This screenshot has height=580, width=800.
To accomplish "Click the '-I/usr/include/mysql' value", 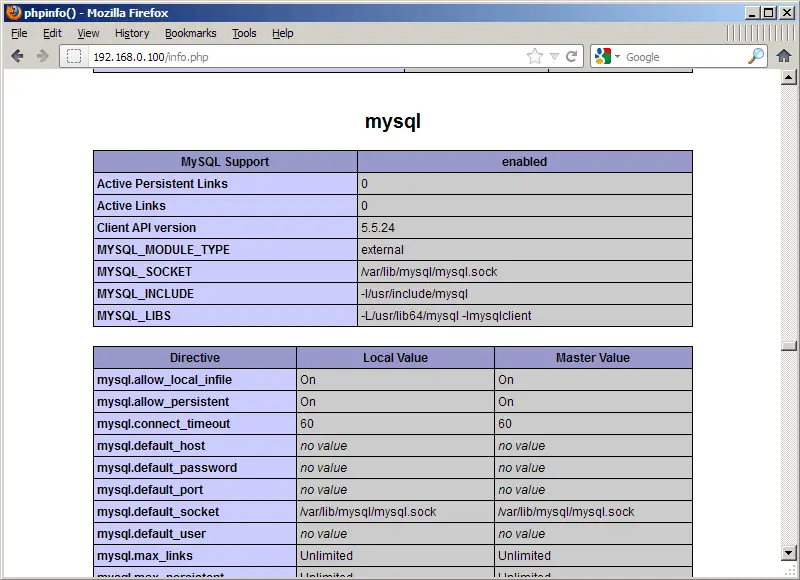I will tap(414, 294).
